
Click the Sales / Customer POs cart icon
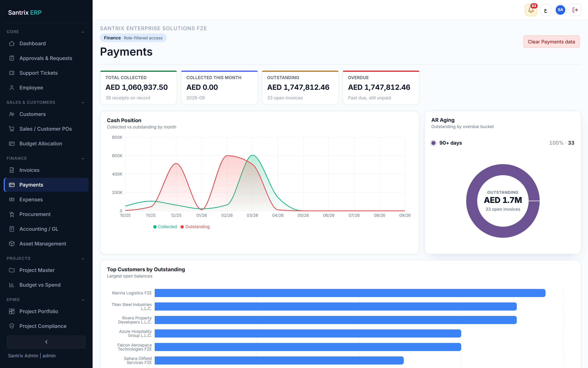pos(12,129)
